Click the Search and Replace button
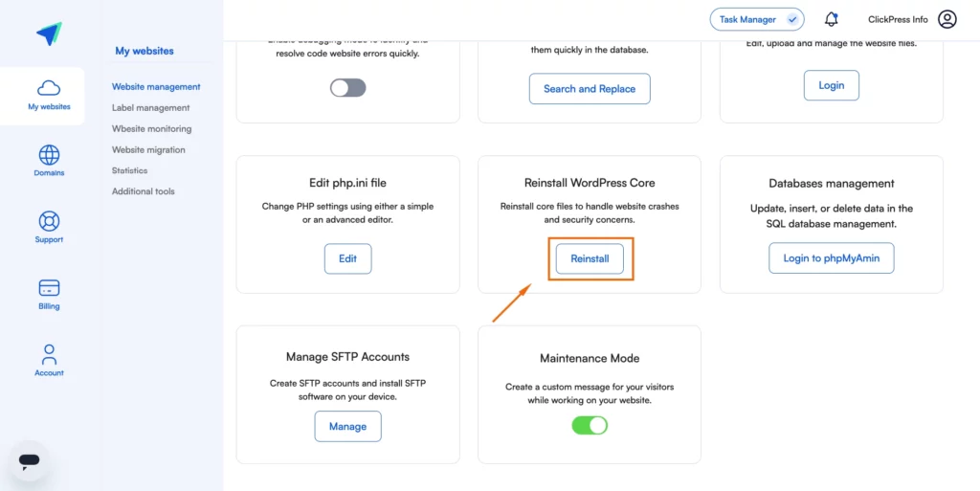This screenshot has height=491, width=980. pos(590,89)
